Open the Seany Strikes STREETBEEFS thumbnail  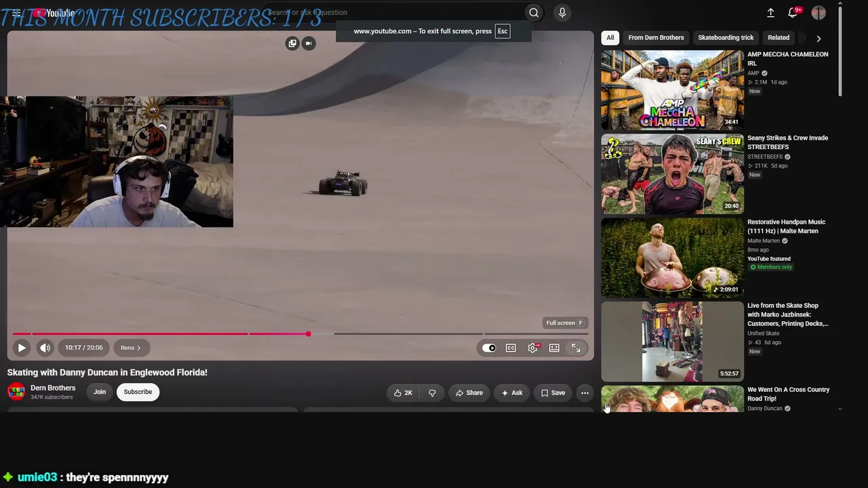tap(672, 174)
